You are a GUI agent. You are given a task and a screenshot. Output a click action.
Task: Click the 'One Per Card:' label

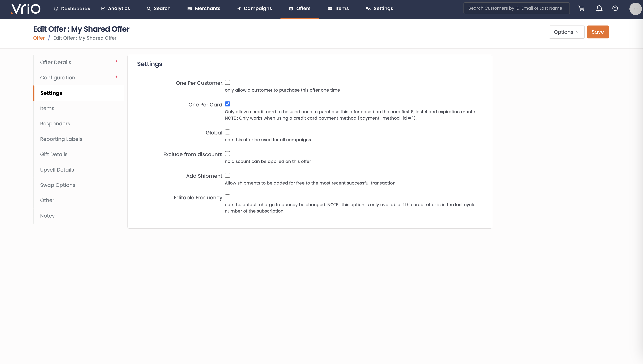tap(206, 105)
